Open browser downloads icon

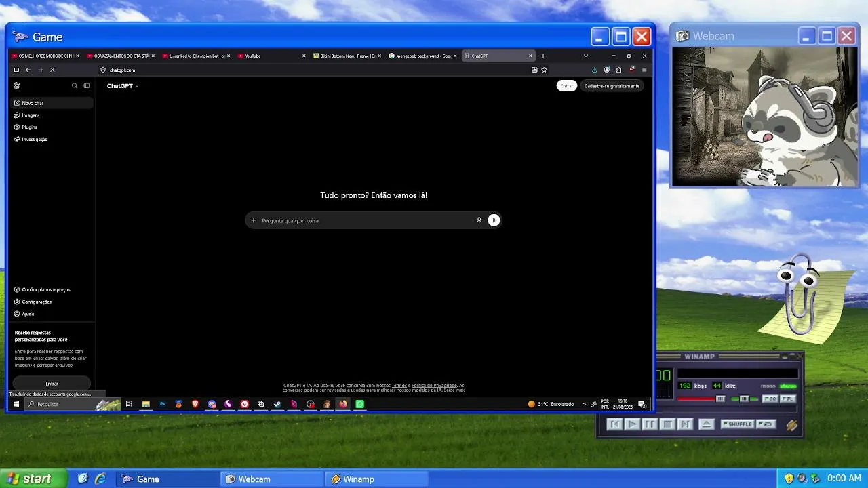click(x=595, y=70)
